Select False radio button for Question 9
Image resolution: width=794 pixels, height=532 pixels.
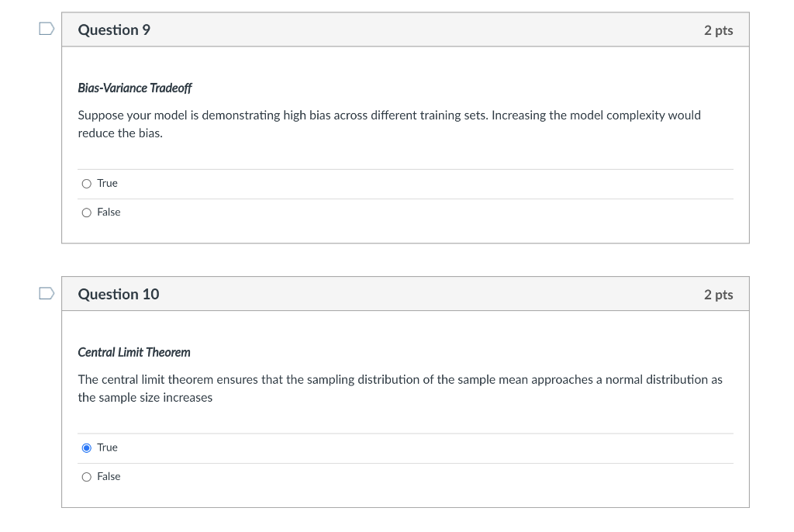(87, 212)
